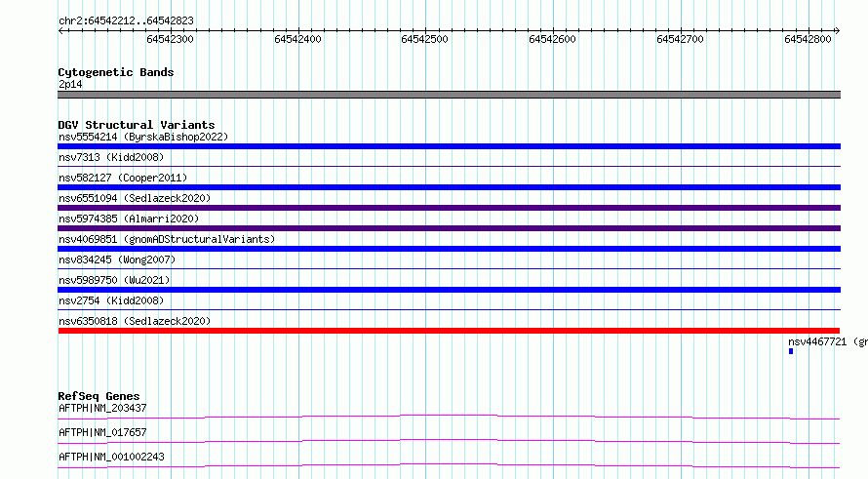This screenshot has height=479, width=868.
Task: Open nsv4069851 (gnomADStructuralVariants) label
Action: pyautogui.click(x=167, y=239)
